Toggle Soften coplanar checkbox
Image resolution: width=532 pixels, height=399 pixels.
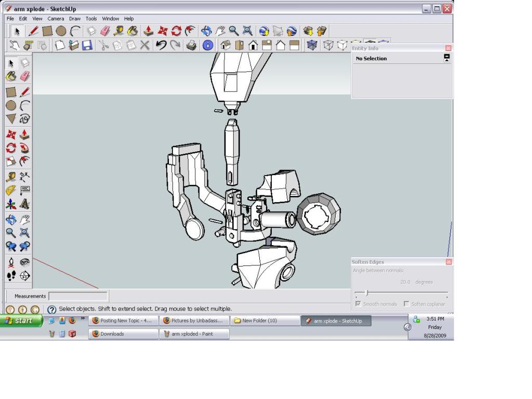pyautogui.click(x=406, y=303)
